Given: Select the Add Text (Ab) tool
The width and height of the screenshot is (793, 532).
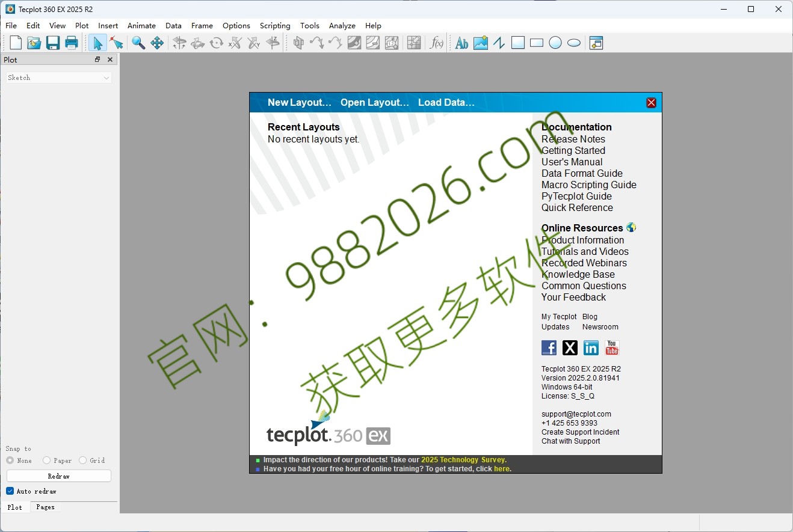Looking at the screenshot, I should pyautogui.click(x=461, y=43).
